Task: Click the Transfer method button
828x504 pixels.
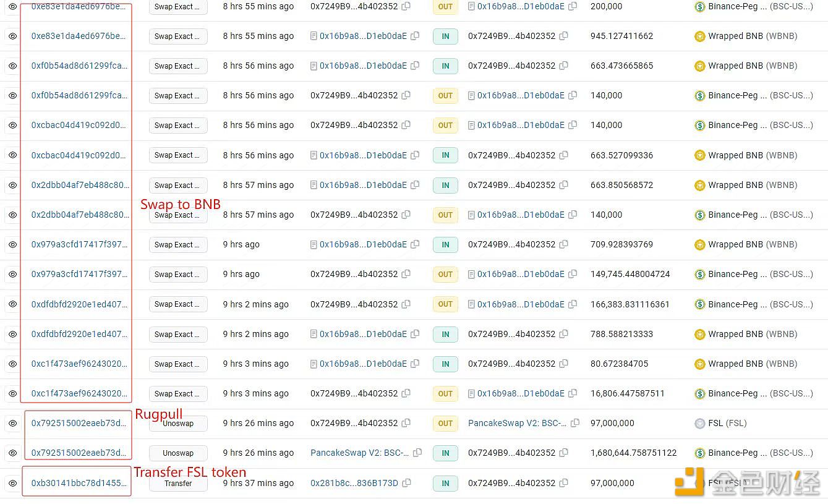Action: click(x=178, y=484)
